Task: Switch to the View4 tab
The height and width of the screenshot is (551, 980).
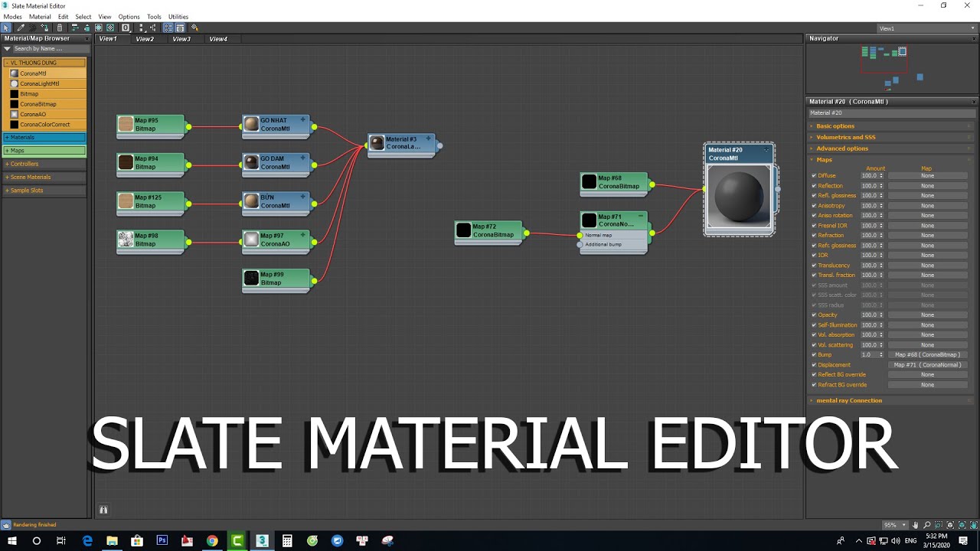Action: coord(218,39)
